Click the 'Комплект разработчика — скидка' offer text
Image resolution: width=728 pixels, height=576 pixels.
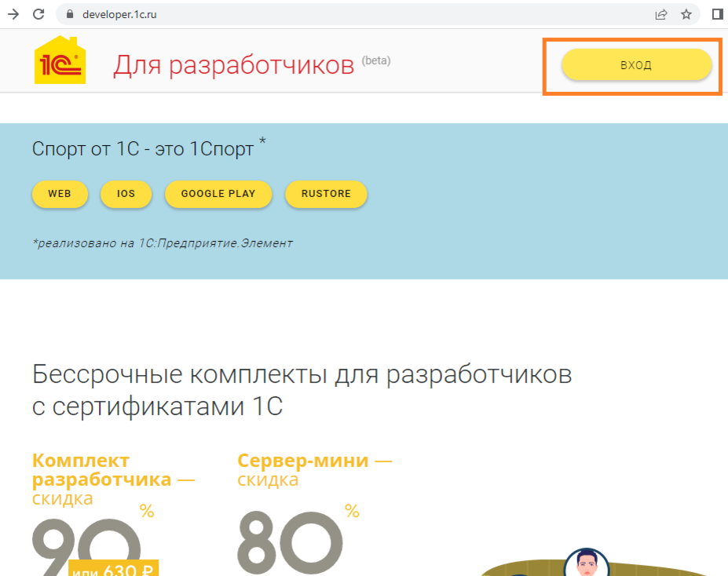tap(113, 479)
